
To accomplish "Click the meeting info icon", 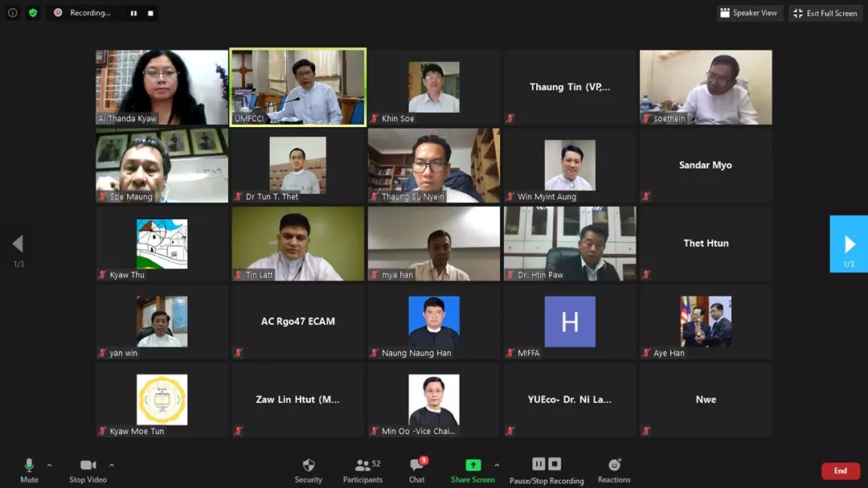I will (x=13, y=13).
